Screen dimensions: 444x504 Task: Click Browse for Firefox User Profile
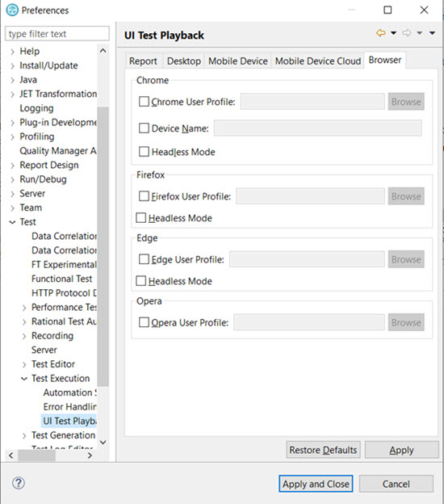pos(406,196)
